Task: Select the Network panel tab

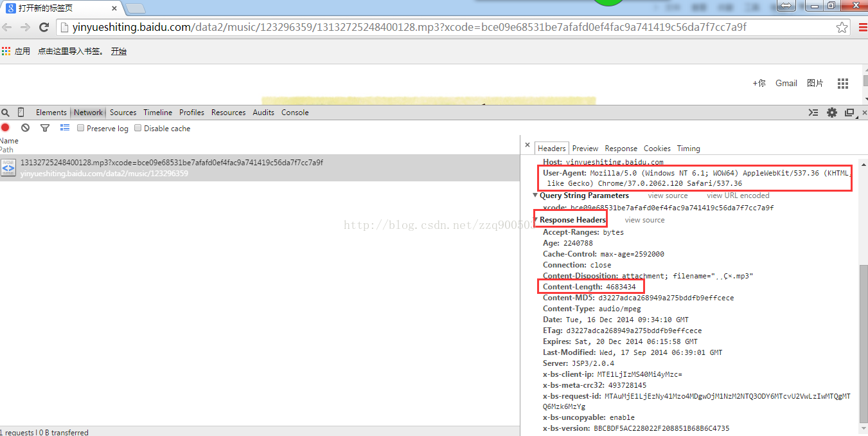Action: click(x=89, y=113)
